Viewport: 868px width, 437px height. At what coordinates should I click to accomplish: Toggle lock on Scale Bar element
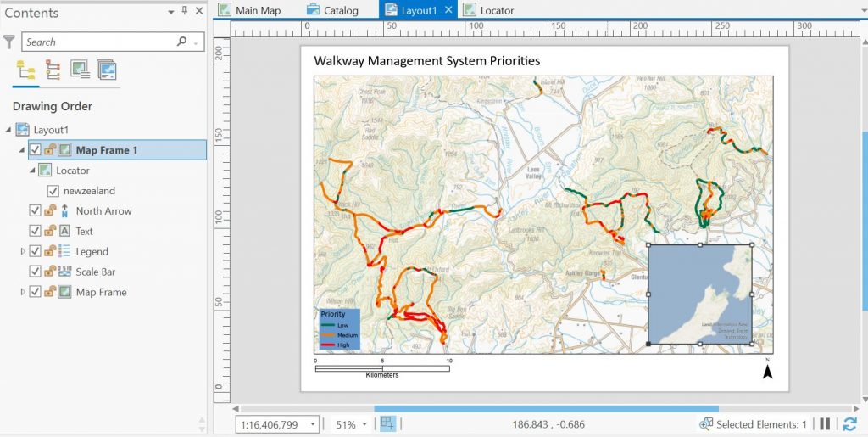[50, 272]
